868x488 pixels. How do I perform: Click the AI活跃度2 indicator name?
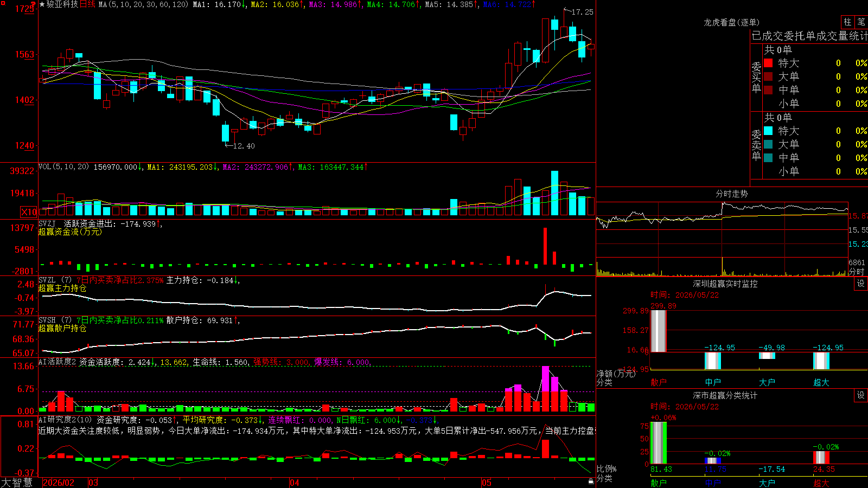[x=58, y=362]
